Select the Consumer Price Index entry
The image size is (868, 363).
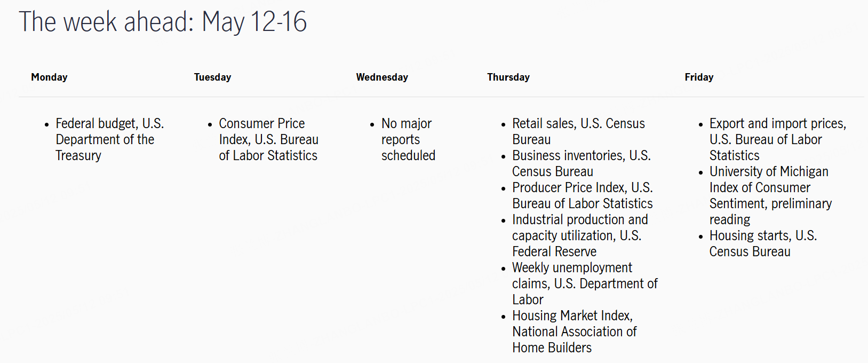(x=268, y=139)
